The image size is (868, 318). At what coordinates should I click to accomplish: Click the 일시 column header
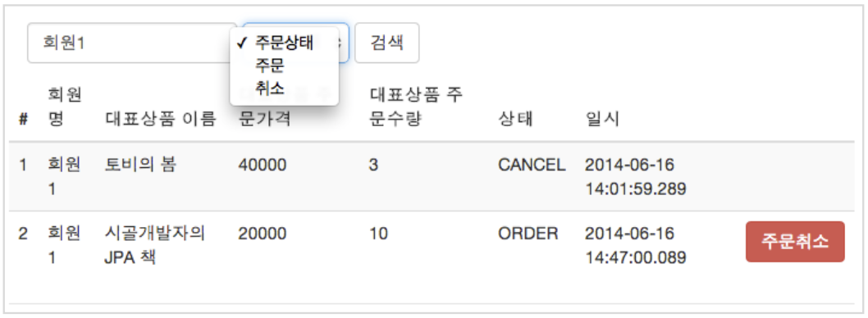point(601,120)
